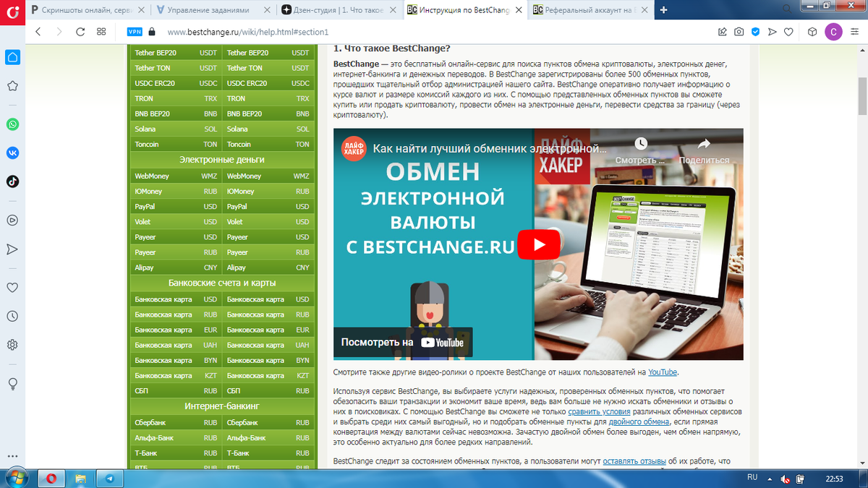Select right-column 'TRON TRX' row
The height and width of the screenshot is (488, 868).
(x=268, y=98)
